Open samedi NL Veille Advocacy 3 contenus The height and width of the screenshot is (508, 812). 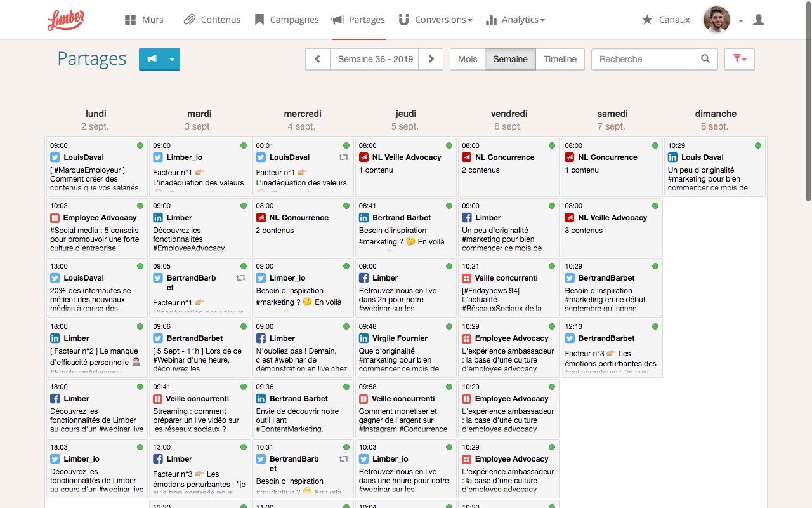612,227
